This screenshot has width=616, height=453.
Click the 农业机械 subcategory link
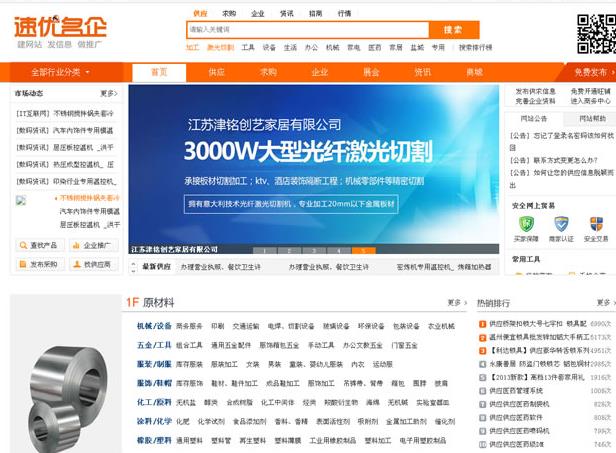tap(441, 326)
